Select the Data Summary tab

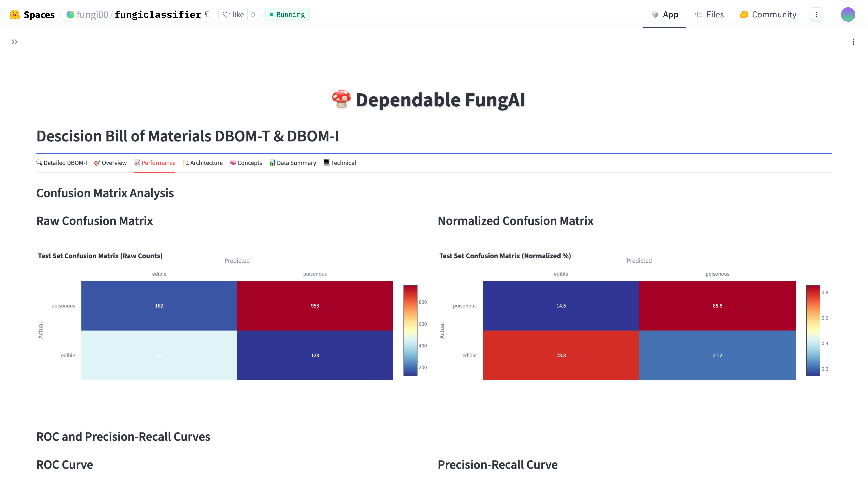pos(293,163)
